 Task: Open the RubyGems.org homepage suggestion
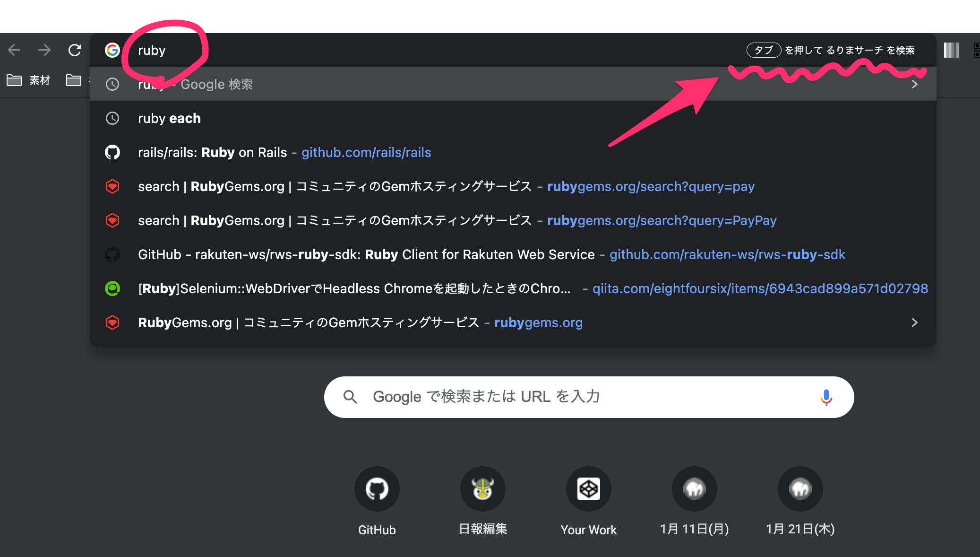pyautogui.click(x=513, y=322)
